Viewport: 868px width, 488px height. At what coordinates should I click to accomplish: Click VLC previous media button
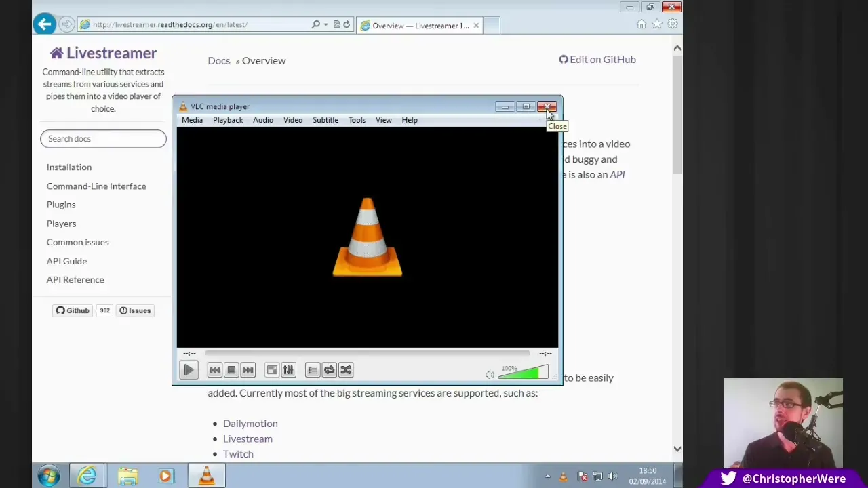point(214,370)
